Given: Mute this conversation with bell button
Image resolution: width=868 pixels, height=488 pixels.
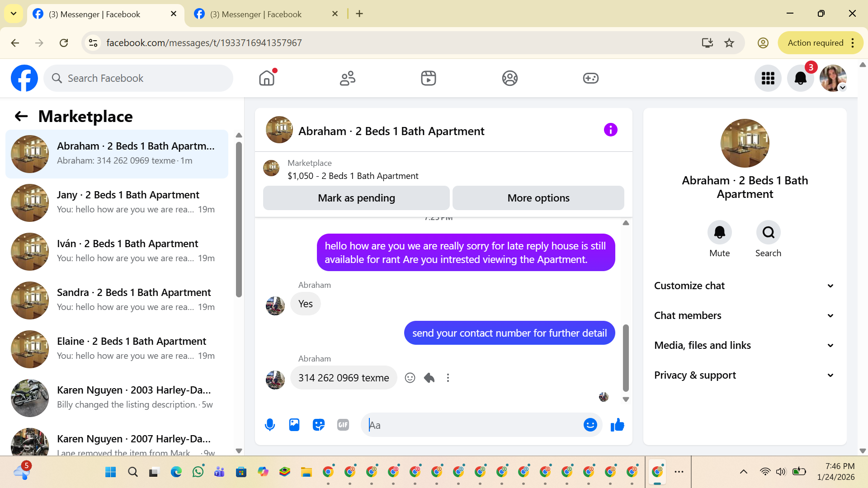Looking at the screenshot, I should click(719, 232).
